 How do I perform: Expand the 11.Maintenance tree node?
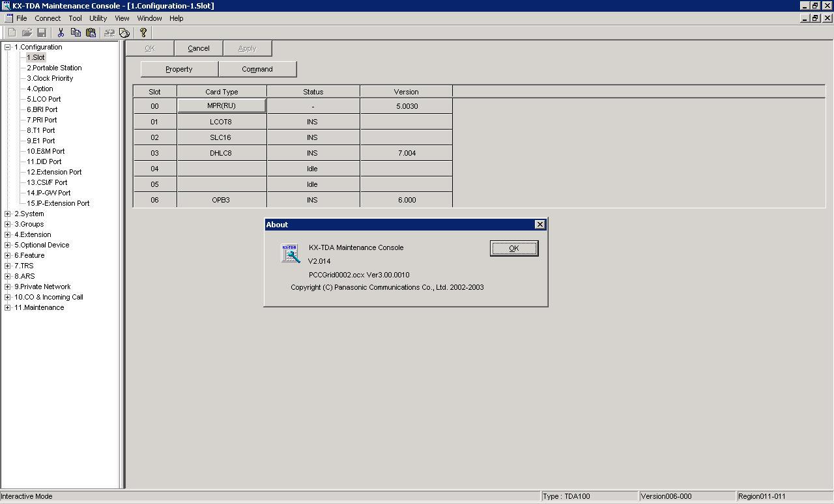8,307
